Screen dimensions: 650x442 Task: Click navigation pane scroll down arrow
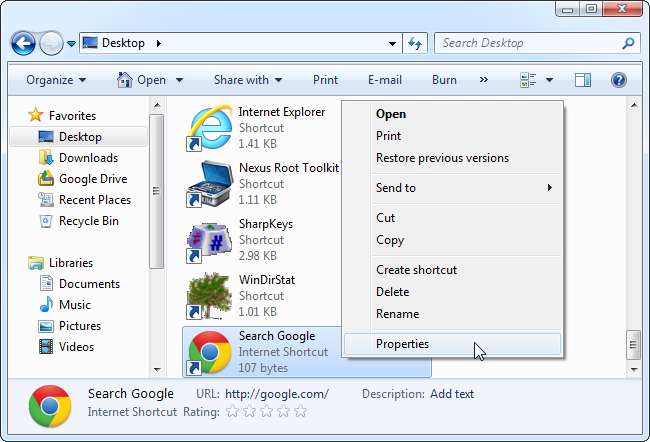click(x=157, y=369)
